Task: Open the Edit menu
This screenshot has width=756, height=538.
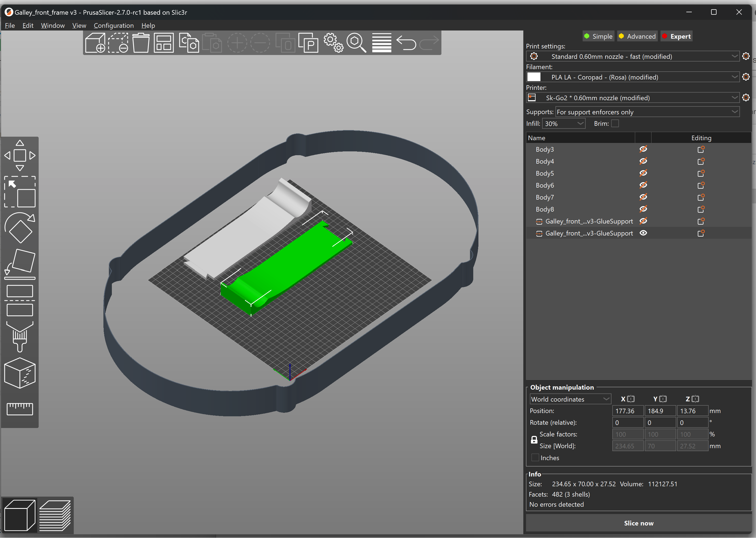Action: coord(28,26)
